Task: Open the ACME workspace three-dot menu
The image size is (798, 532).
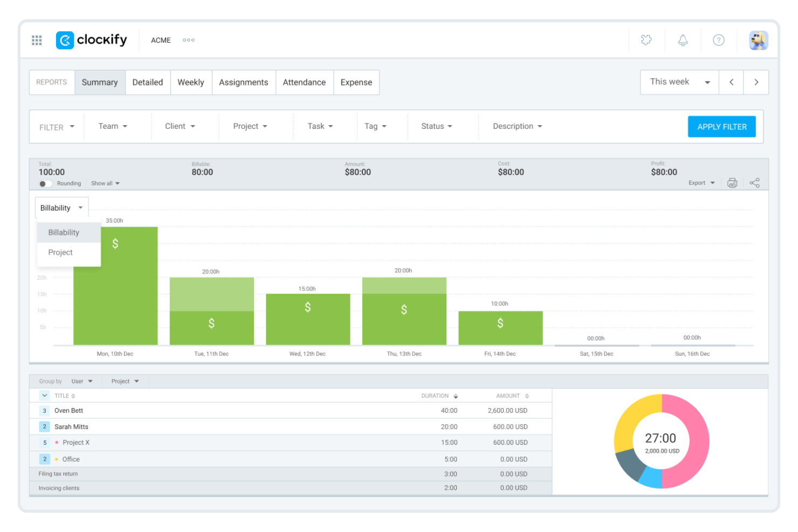Action: coord(188,40)
